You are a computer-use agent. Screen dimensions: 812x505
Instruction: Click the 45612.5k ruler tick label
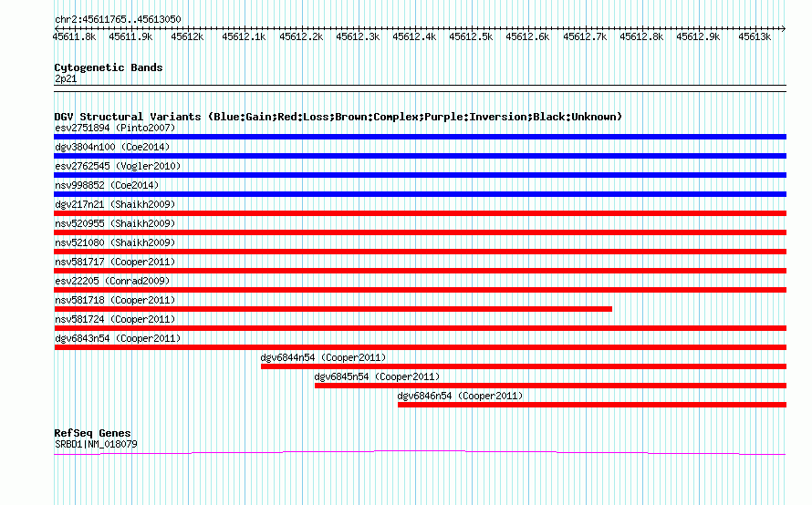(x=471, y=36)
